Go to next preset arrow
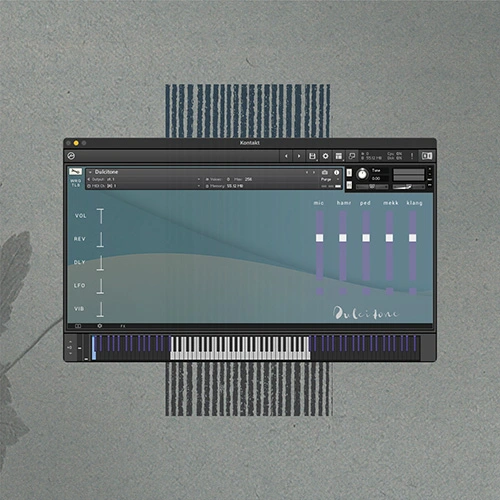 pos(314,172)
